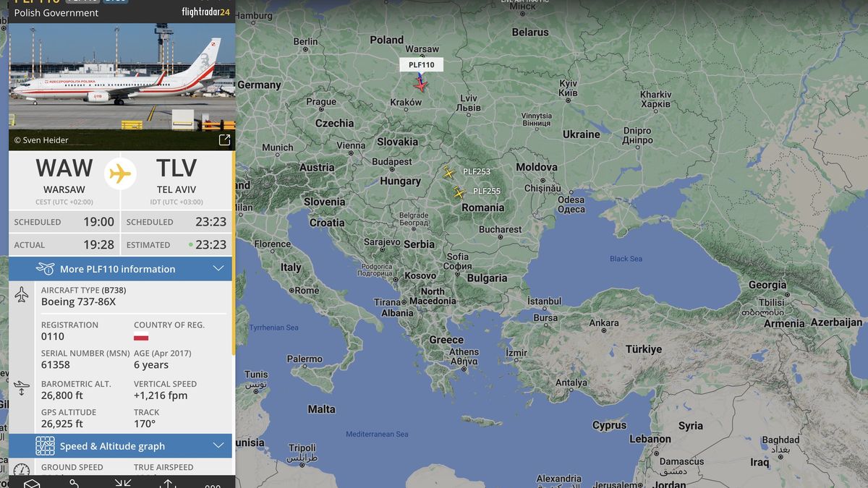Select the PLF255 yellow aircraft icon

point(459,192)
